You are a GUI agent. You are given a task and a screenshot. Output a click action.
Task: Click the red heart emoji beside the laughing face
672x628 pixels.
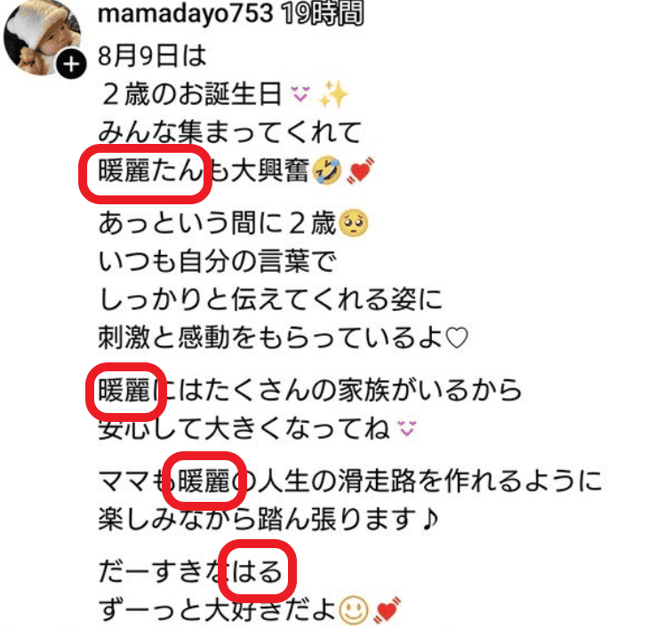360,171
